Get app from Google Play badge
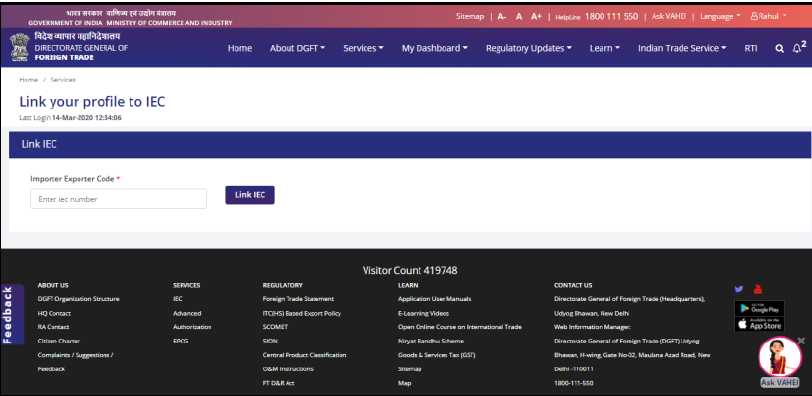812x396 pixels. click(759, 308)
